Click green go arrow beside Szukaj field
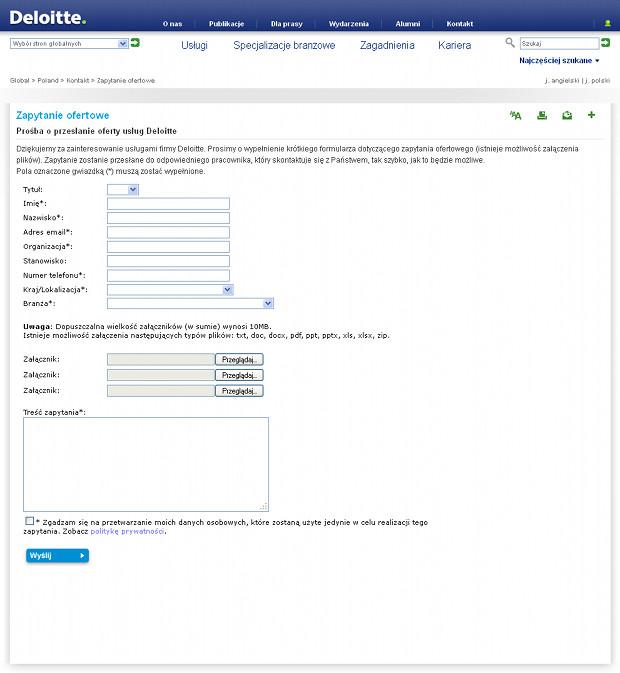 click(605, 42)
